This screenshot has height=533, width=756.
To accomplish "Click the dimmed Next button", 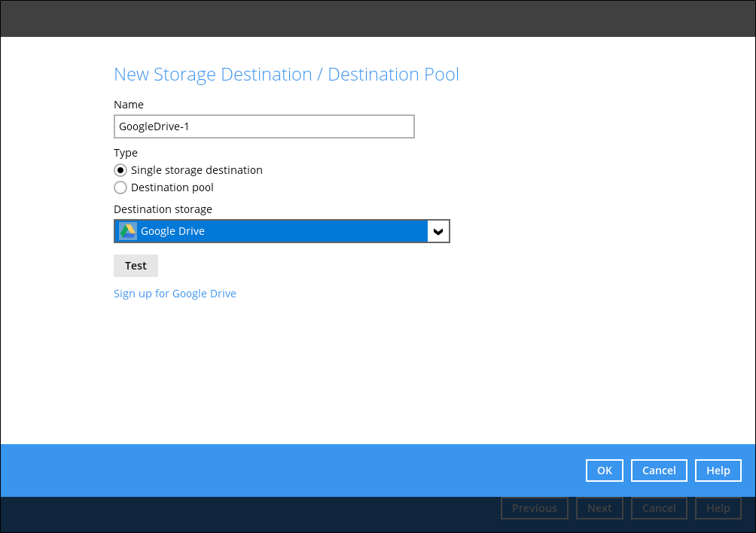I will pos(600,508).
